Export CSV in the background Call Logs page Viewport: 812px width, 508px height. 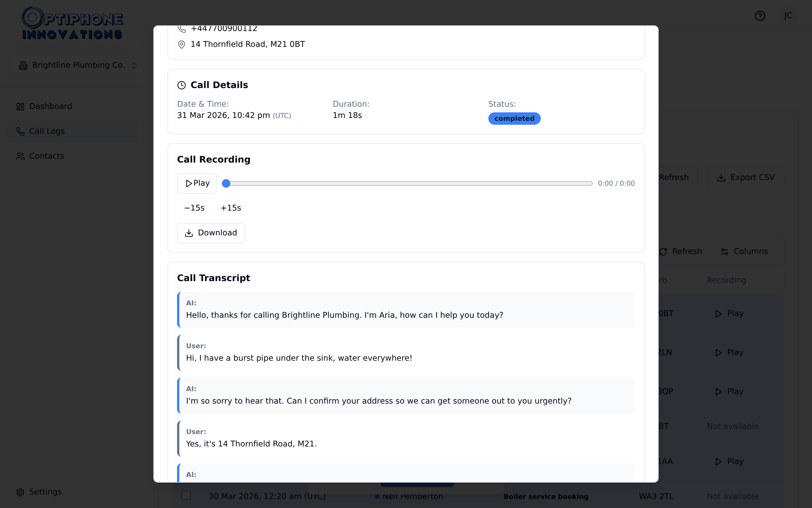tap(745, 178)
